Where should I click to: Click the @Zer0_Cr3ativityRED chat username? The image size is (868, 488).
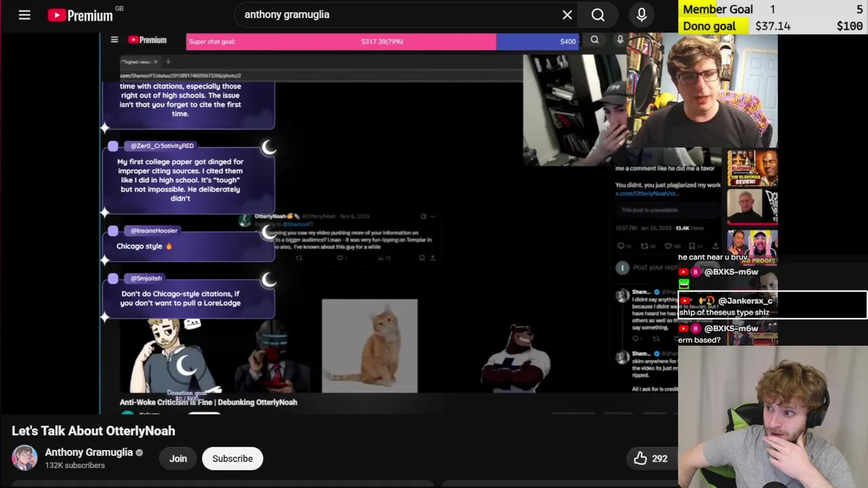pyautogui.click(x=162, y=146)
